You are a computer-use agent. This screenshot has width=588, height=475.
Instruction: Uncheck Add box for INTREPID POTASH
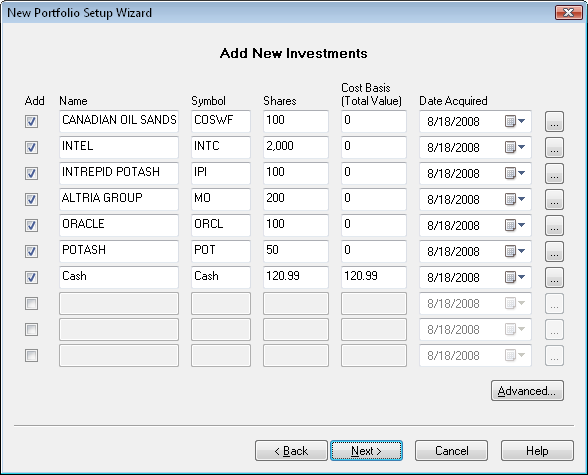[32, 173]
